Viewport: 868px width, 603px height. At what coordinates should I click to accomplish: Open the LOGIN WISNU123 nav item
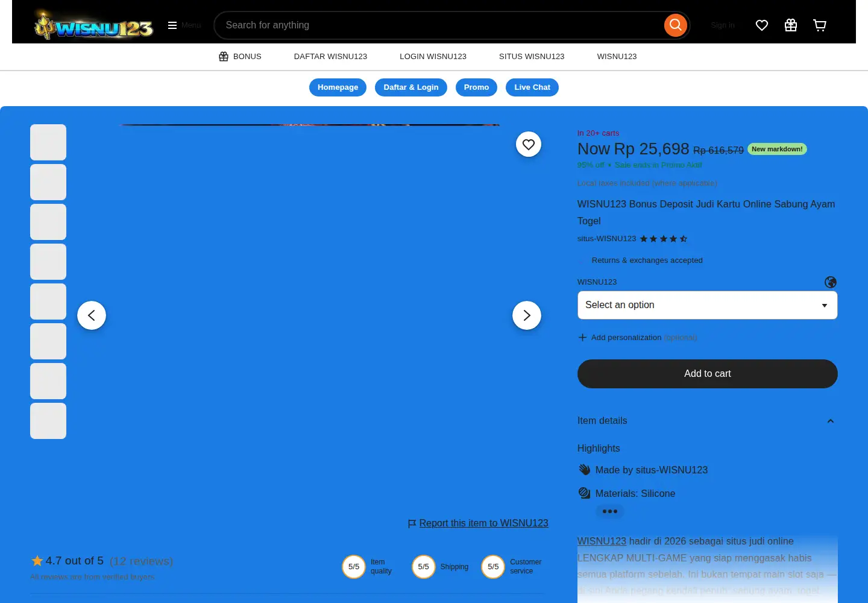click(x=433, y=57)
